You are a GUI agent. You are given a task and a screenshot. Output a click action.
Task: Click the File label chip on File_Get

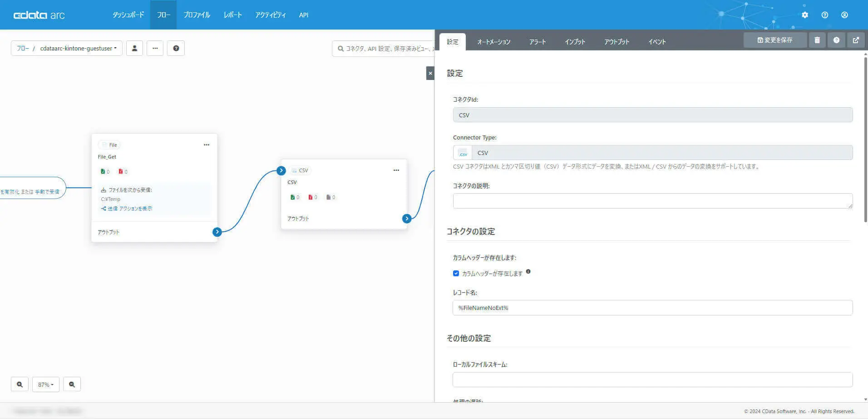[109, 145]
